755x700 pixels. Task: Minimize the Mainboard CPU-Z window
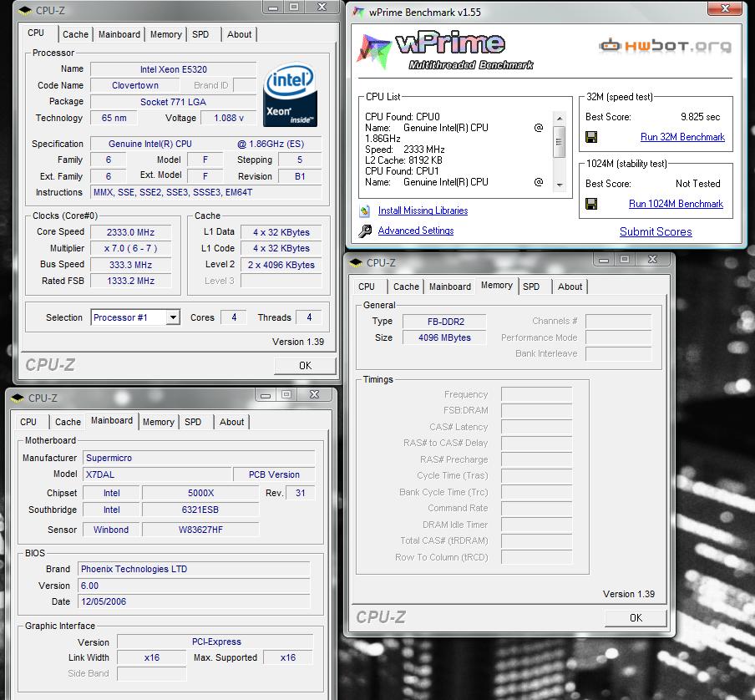coord(266,395)
